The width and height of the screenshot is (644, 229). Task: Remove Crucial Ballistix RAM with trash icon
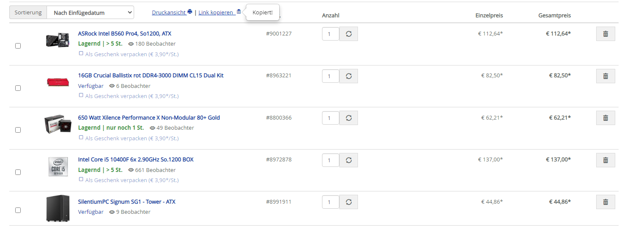tap(605, 76)
